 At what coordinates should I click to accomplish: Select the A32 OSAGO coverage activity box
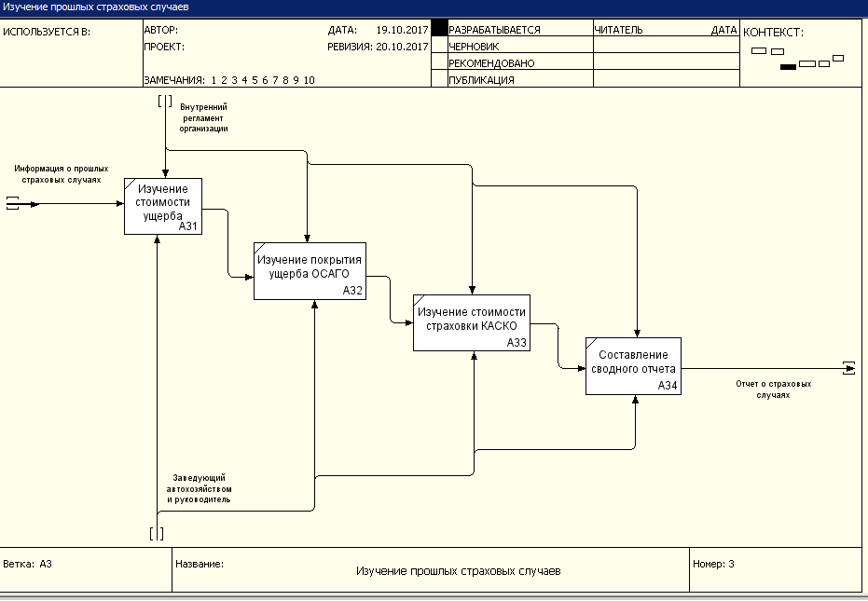coord(310,271)
